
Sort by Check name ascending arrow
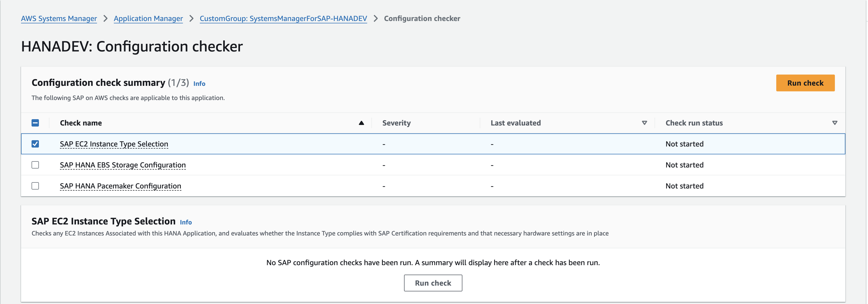[x=361, y=123]
